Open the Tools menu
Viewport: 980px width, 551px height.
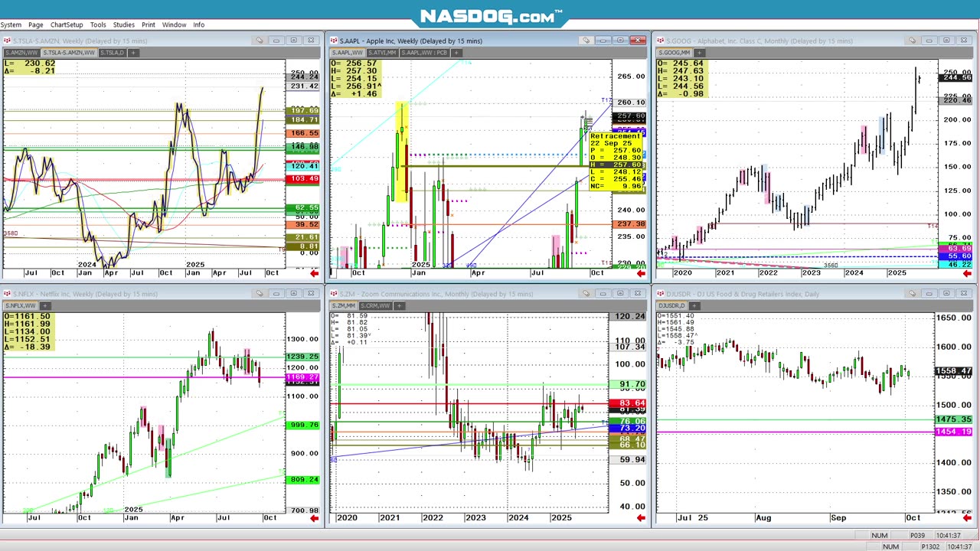[x=98, y=24]
